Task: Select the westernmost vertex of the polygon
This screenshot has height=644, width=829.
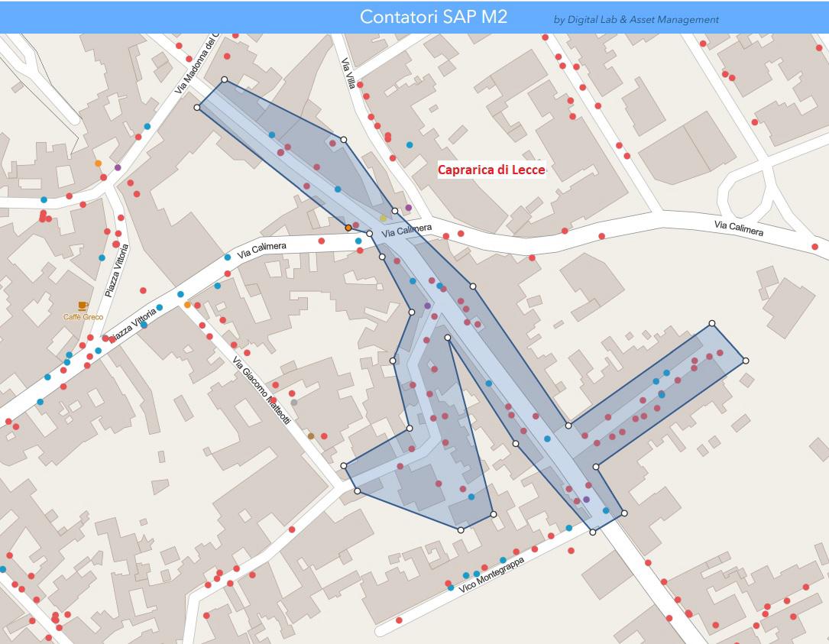Action: coord(197,108)
